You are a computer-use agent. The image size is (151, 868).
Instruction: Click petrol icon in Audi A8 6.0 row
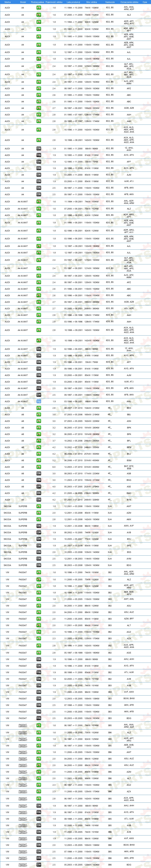[x=39, y=467]
